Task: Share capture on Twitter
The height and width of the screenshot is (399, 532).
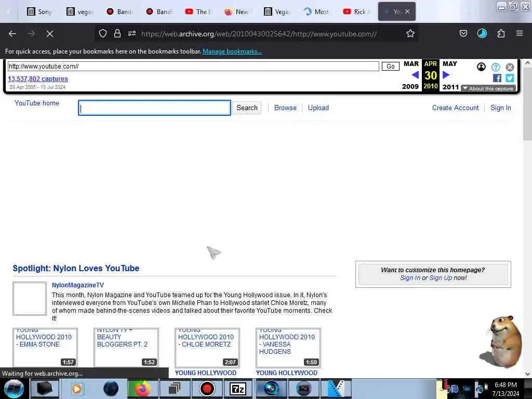Action: coord(510,78)
